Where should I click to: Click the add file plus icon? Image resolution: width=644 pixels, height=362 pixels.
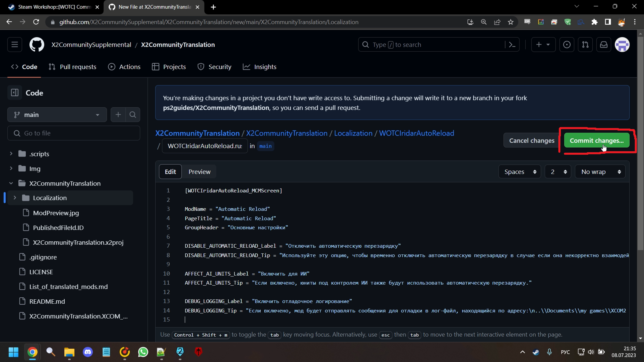[118, 115]
